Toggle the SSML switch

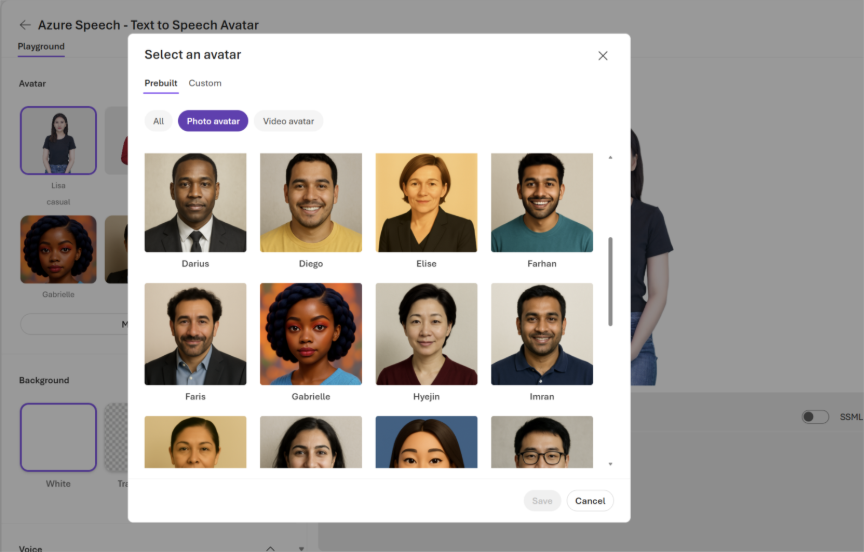tap(816, 417)
